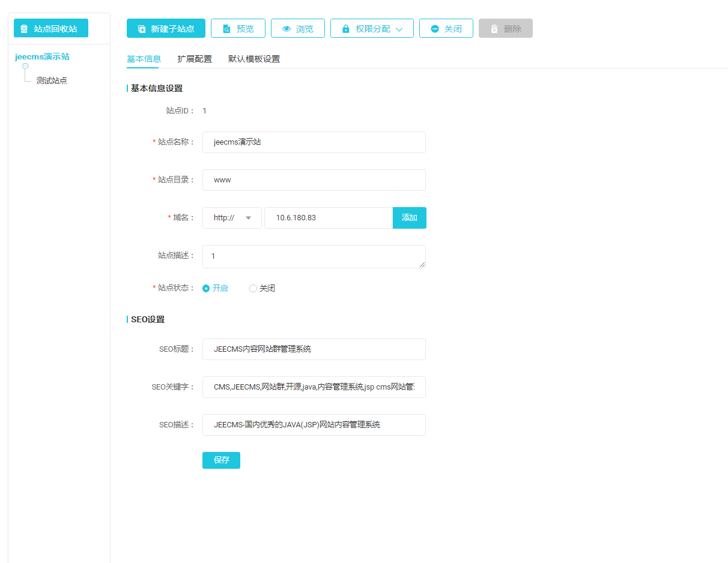728x563 pixels.
Task: Click the new-subsite icon on 新建子站点
Action: [x=142, y=29]
